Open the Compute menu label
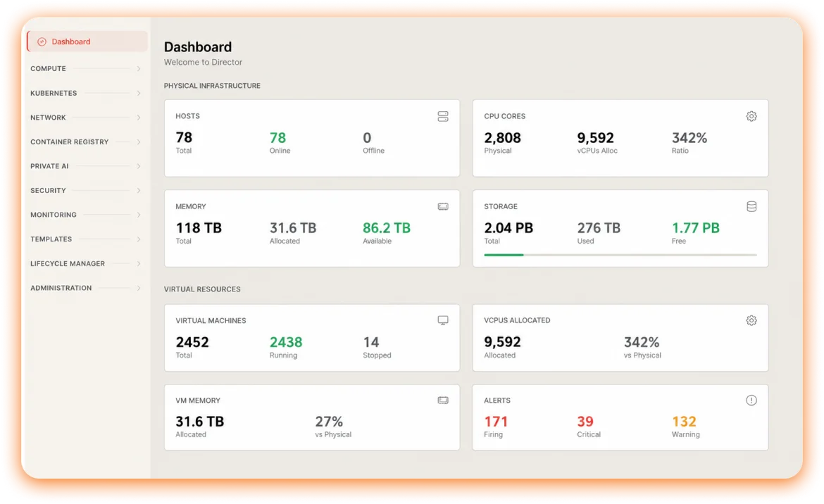 pos(49,69)
